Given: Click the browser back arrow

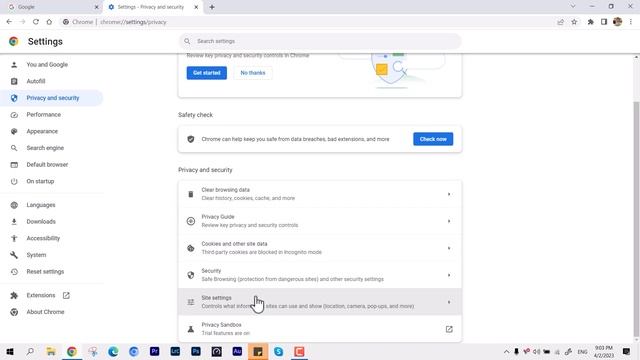Looking at the screenshot, I should [9, 22].
